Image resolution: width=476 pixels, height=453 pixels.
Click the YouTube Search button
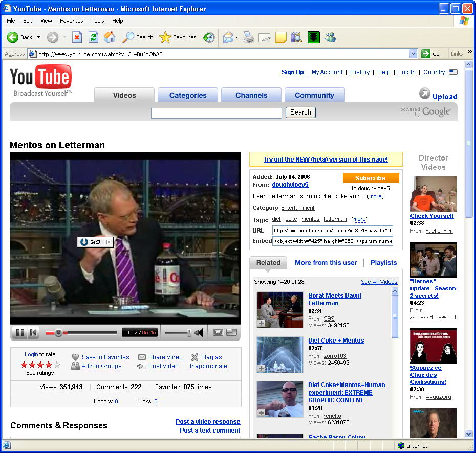pos(300,112)
